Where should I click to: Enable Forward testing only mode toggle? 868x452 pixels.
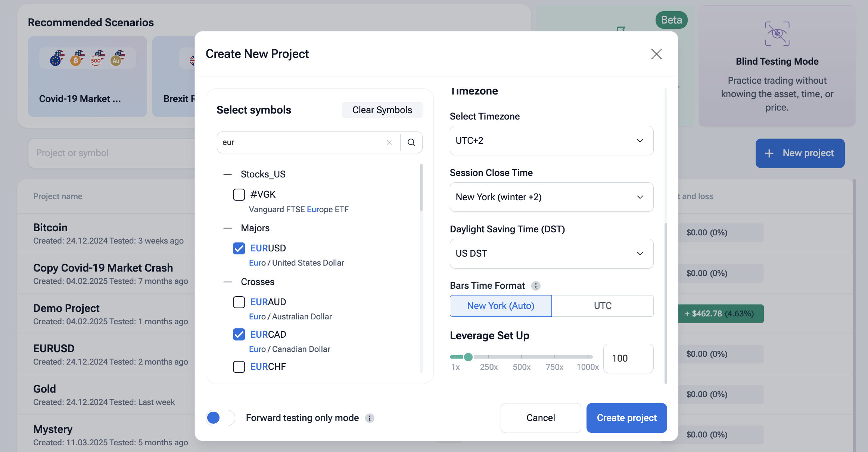tap(220, 418)
